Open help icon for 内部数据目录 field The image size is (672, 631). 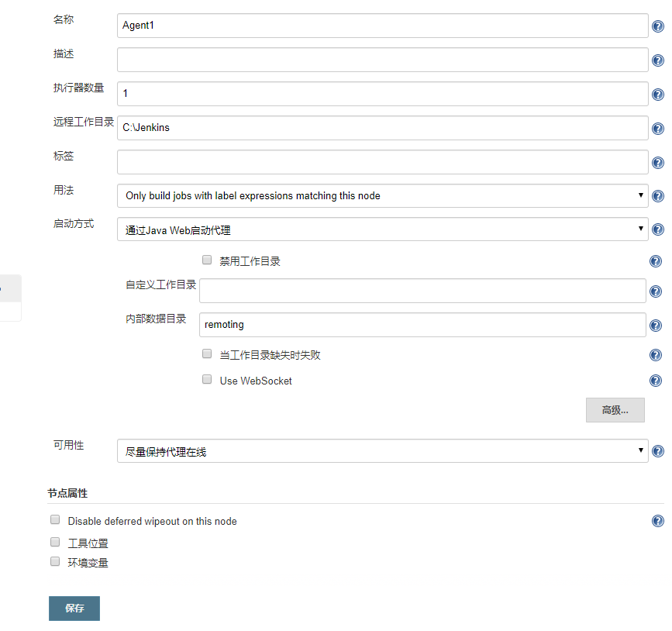coord(655,326)
